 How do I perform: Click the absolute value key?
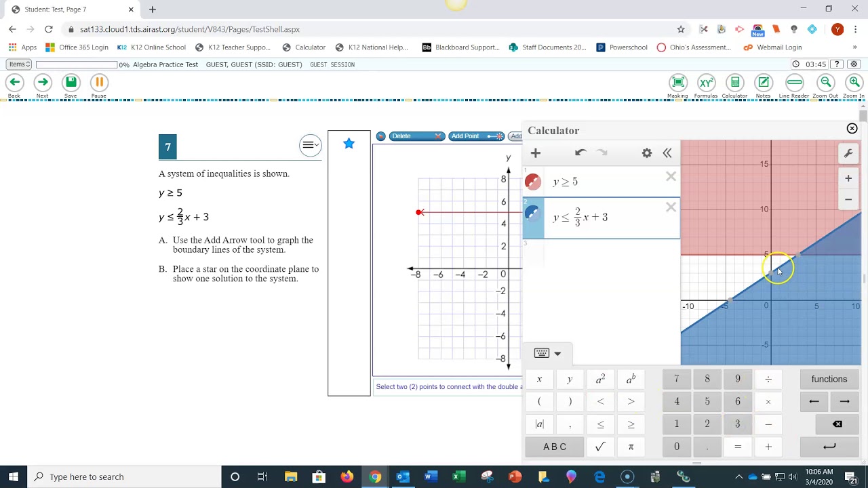pyautogui.click(x=539, y=424)
